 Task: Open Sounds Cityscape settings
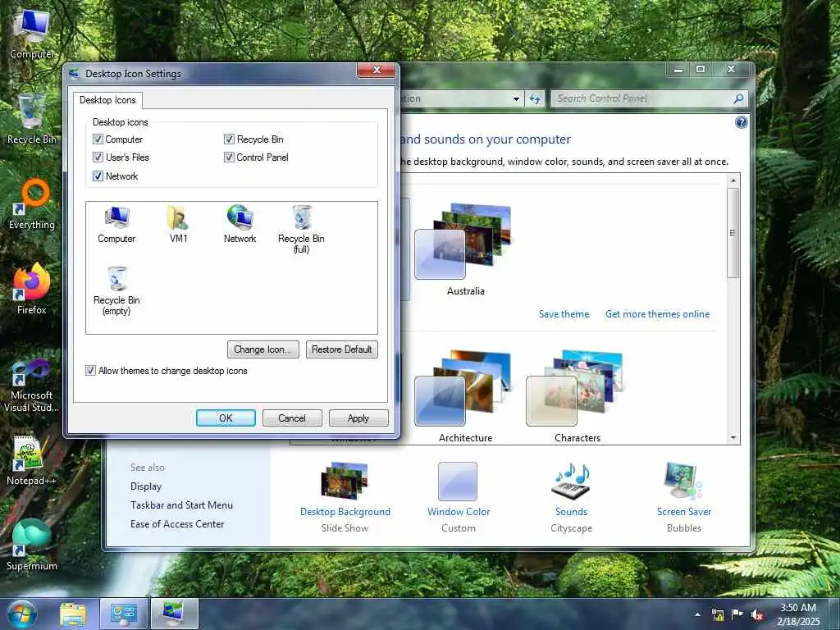571,496
